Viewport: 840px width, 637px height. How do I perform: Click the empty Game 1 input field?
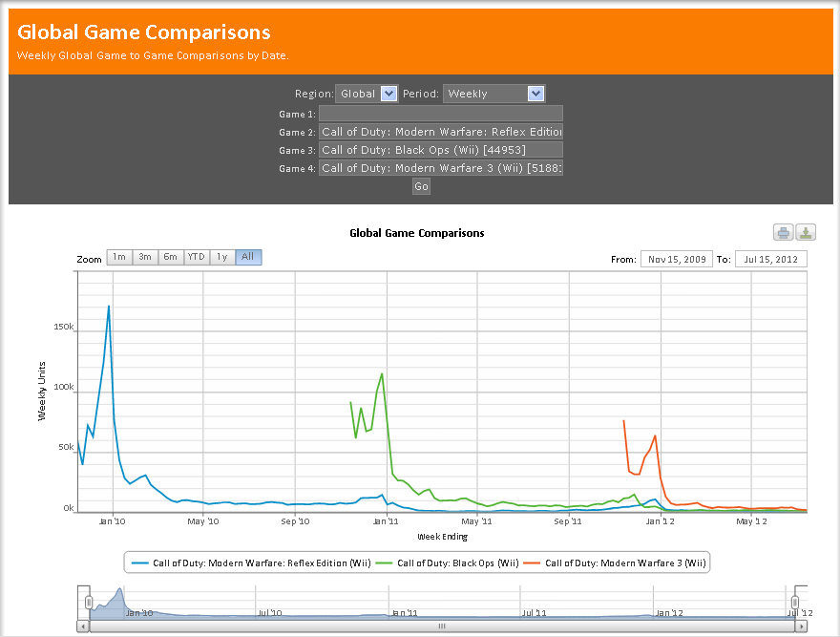[441, 114]
